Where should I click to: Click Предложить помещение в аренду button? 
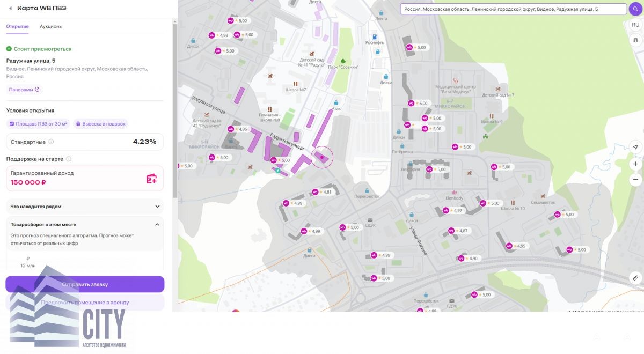point(85,303)
